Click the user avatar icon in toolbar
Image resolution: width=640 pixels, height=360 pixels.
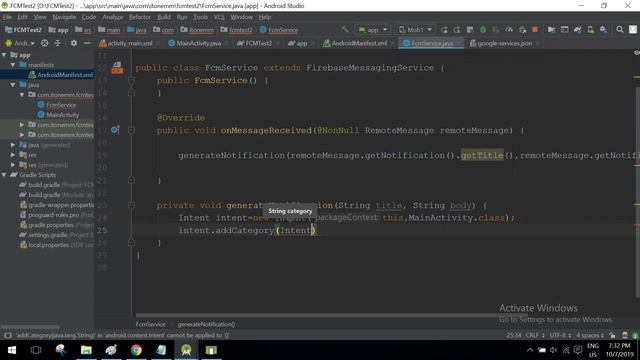click(633, 29)
